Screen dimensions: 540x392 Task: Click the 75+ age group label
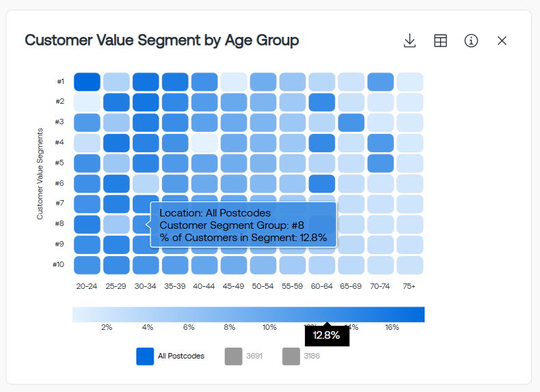pos(409,286)
